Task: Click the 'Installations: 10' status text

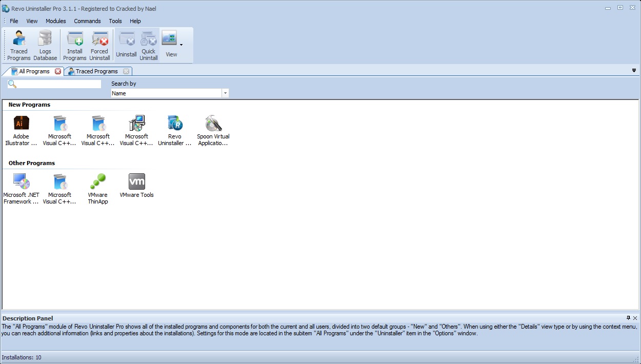Action: click(22, 357)
